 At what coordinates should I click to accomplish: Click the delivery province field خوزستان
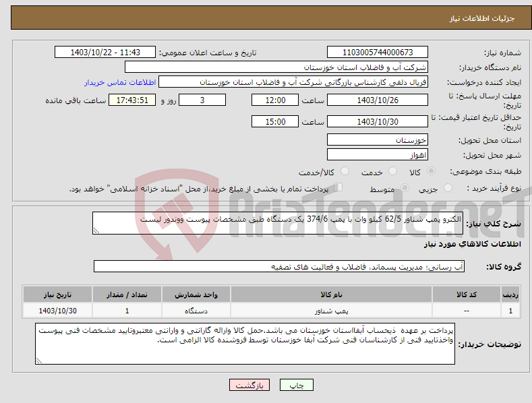378,139
